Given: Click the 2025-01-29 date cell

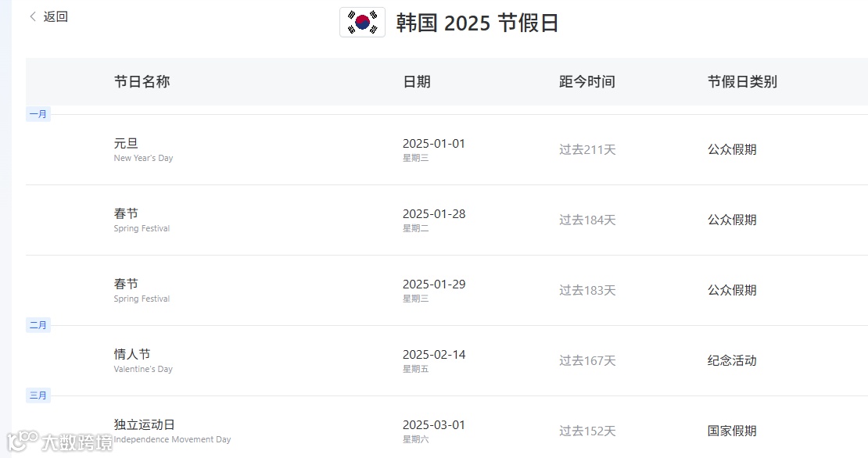Looking at the screenshot, I should point(434,284).
